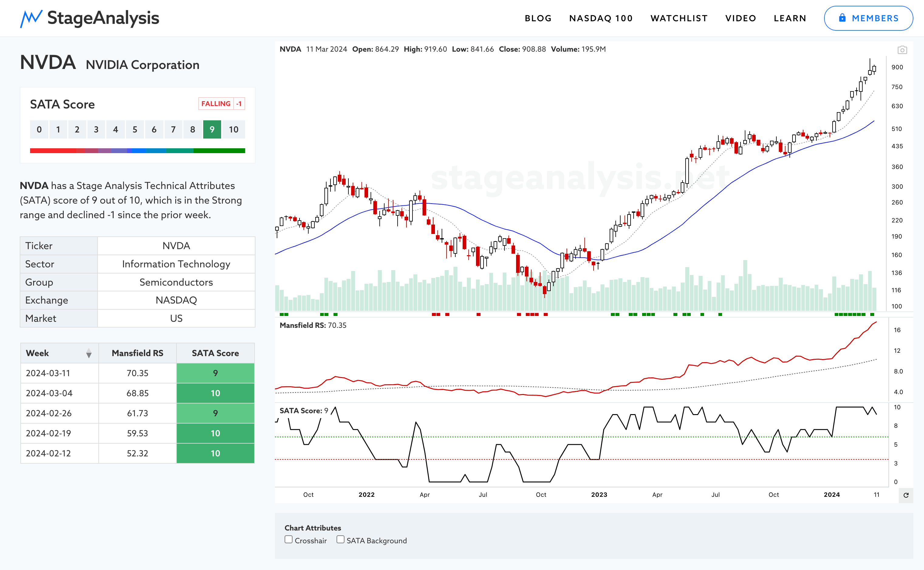Screen dimensions: 924x570
Task: Click SATA score number 9 box
Action: click(212, 130)
